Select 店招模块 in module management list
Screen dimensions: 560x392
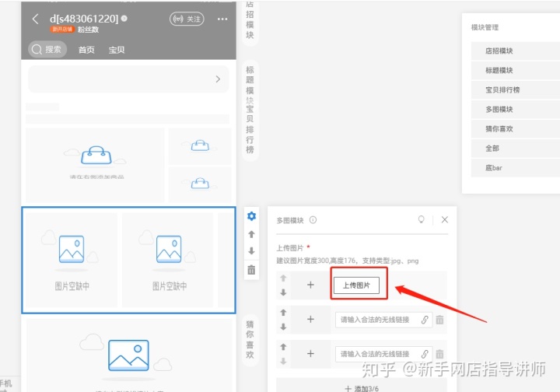pyautogui.click(x=516, y=51)
